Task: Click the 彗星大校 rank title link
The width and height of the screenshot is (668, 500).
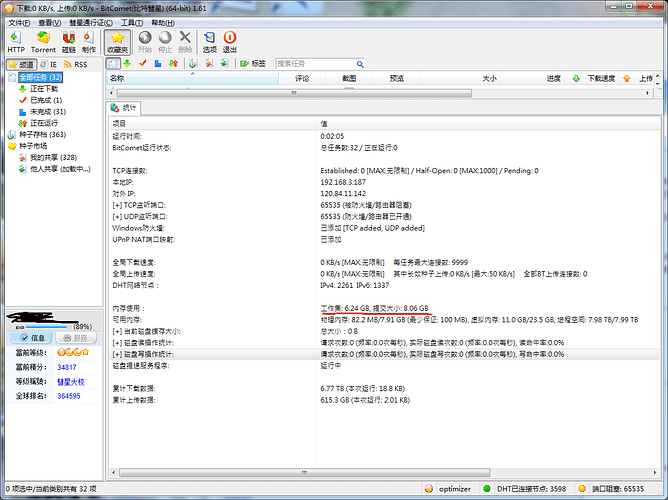Action: point(71,382)
